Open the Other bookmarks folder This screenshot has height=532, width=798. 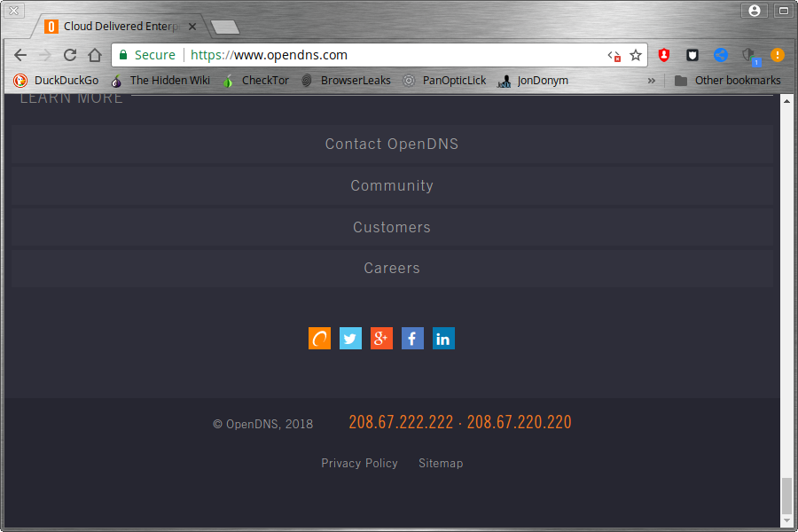click(x=728, y=81)
